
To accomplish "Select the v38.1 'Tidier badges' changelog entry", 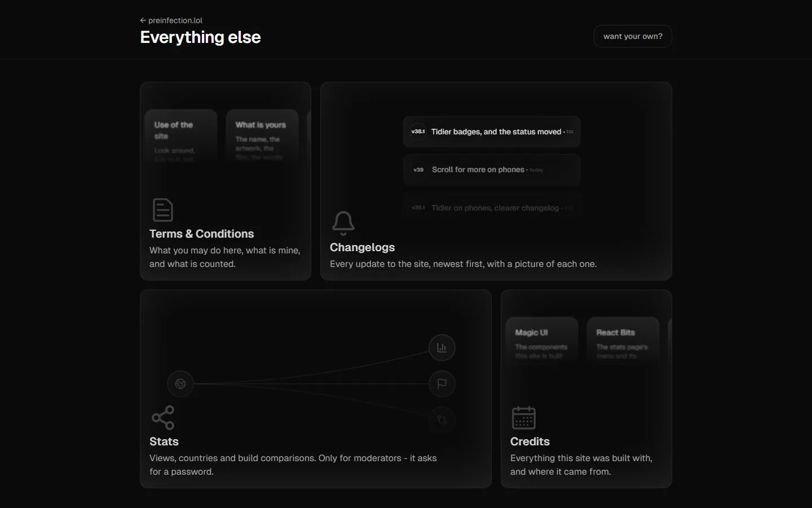I will (492, 132).
